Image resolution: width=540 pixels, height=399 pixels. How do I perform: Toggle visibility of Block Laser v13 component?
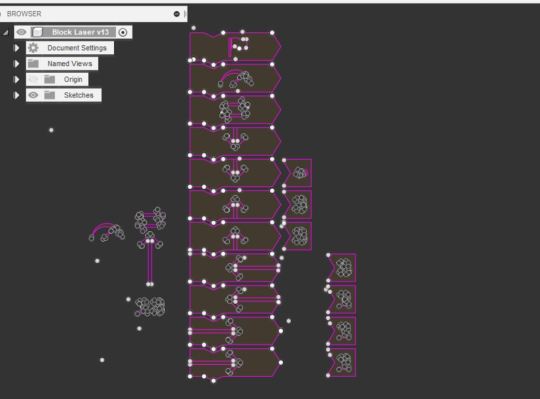pos(21,32)
